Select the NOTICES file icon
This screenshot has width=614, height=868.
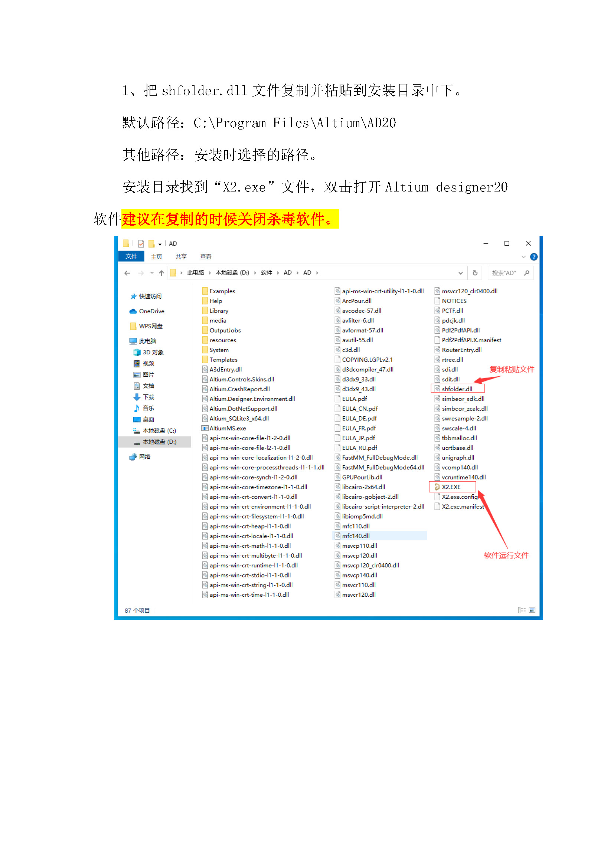(x=437, y=301)
